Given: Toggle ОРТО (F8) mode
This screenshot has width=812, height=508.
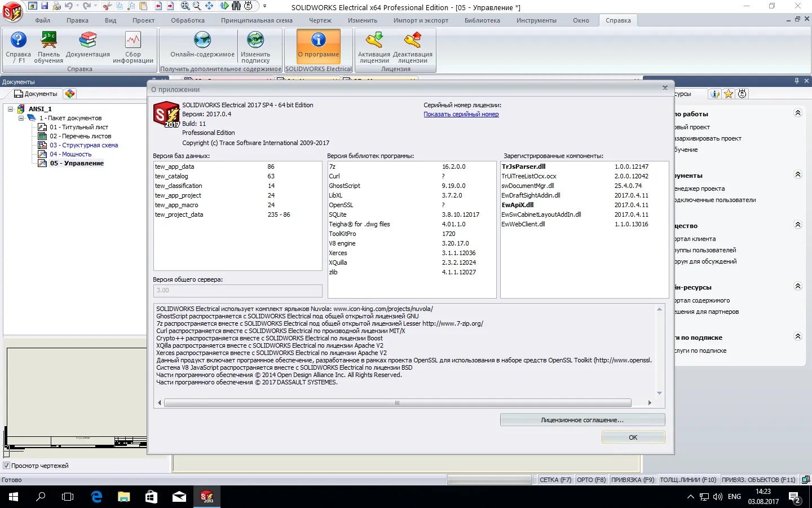Looking at the screenshot, I should coord(592,480).
